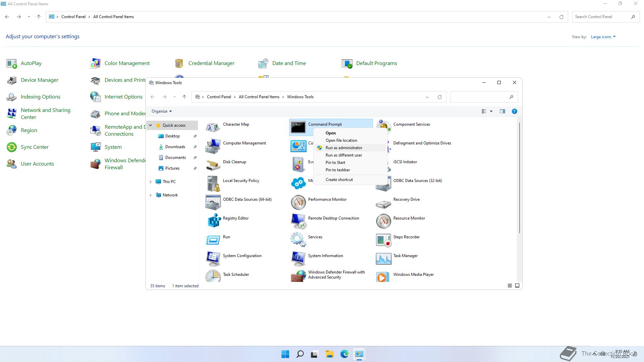Open File Explorer from the taskbar

[x=329, y=354]
